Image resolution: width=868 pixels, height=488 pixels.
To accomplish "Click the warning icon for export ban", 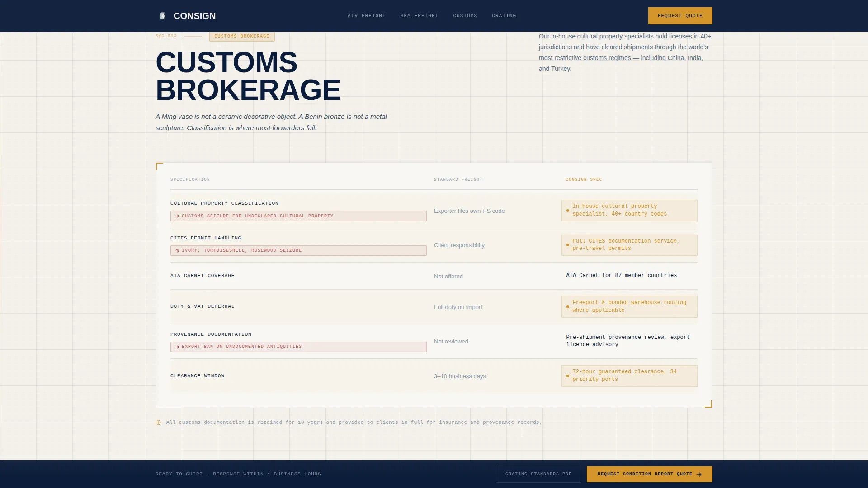I will 177,347.
